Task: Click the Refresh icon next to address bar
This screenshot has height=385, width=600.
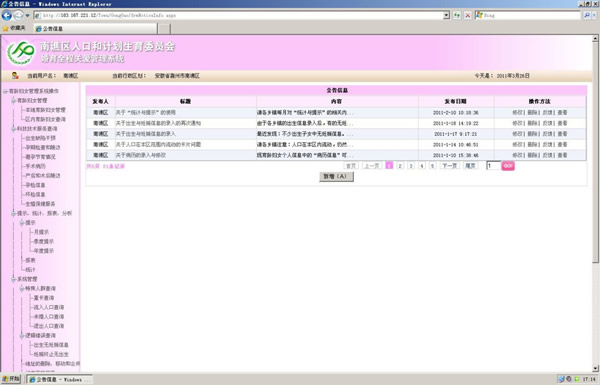Action: [x=457, y=15]
